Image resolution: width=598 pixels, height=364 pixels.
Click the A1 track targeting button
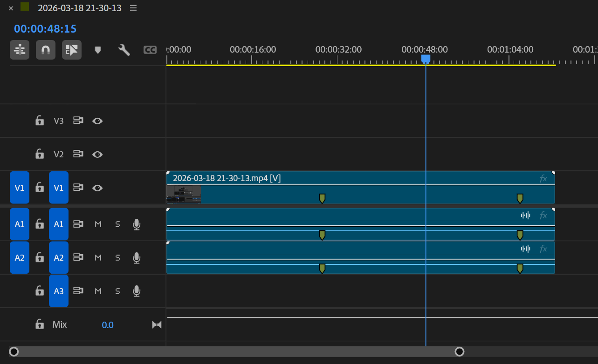click(59, 224)
